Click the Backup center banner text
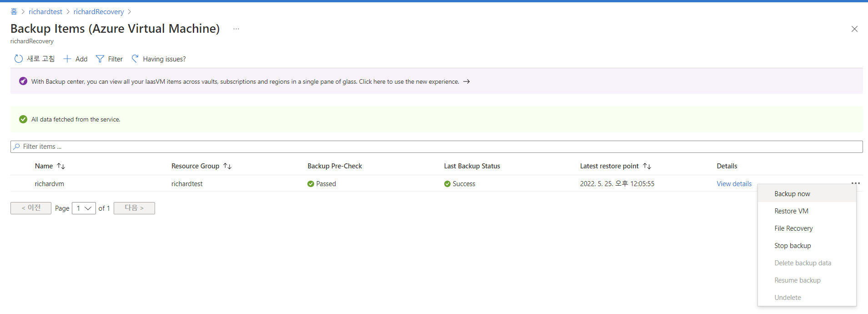 [x=245, y=81]
